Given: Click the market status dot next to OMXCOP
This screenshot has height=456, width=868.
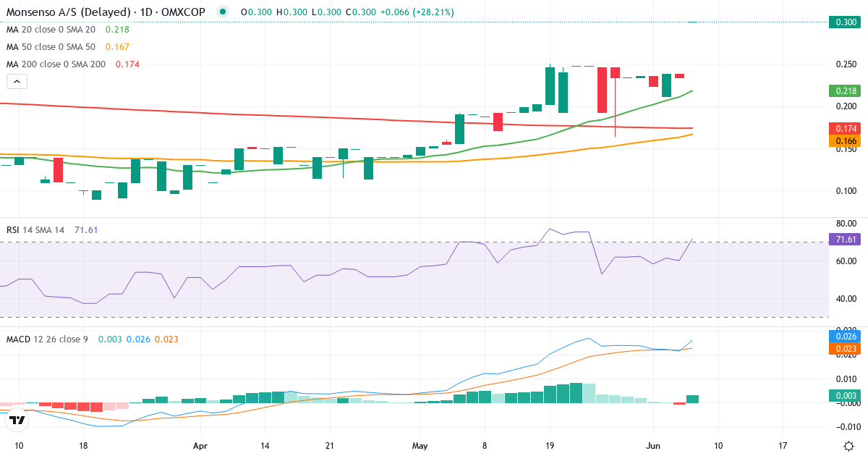Looking at the screenshot, I should pyautogui.click(x=223, y=12).
